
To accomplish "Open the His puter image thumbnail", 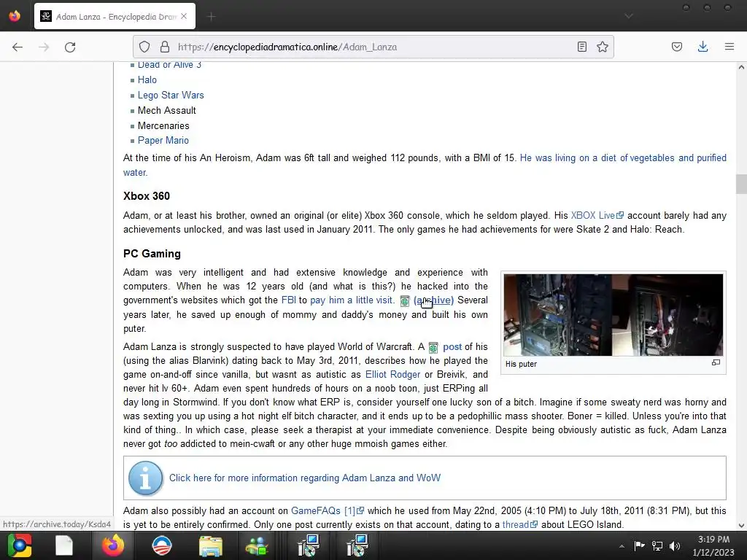I will pos(613,315).
